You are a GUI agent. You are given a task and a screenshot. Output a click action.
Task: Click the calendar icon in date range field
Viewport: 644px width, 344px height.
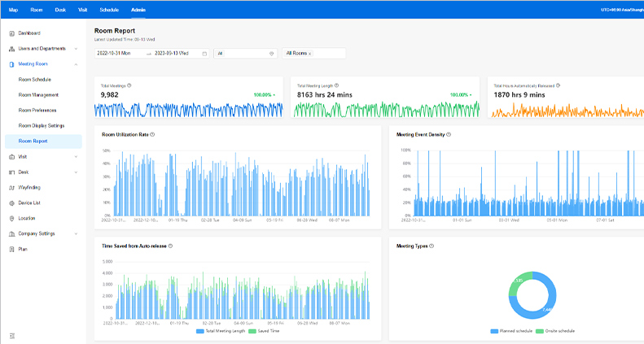tap(204, 54)
